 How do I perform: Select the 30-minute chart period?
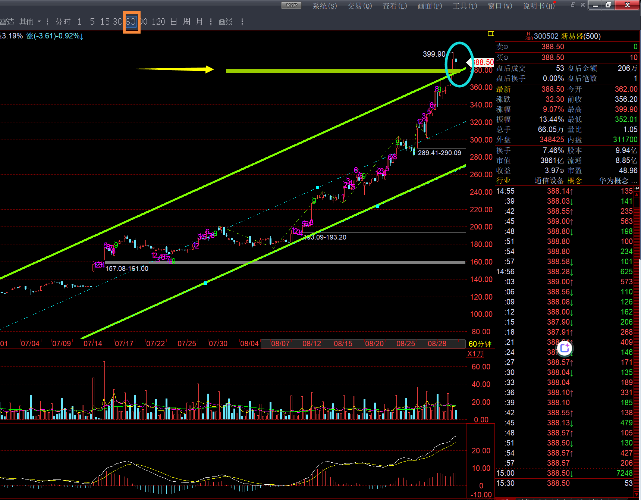click(118, 22)
